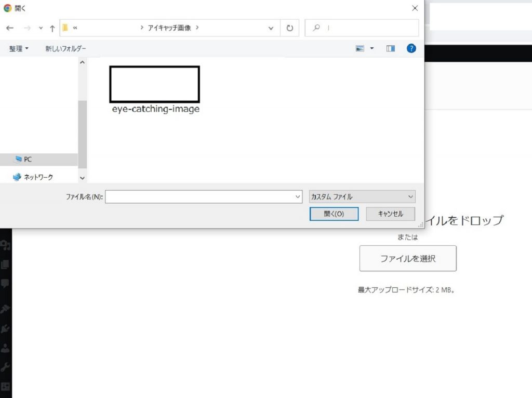Go back with the left arrow
The height and width of the screenshot is (398, 532).
10,28
